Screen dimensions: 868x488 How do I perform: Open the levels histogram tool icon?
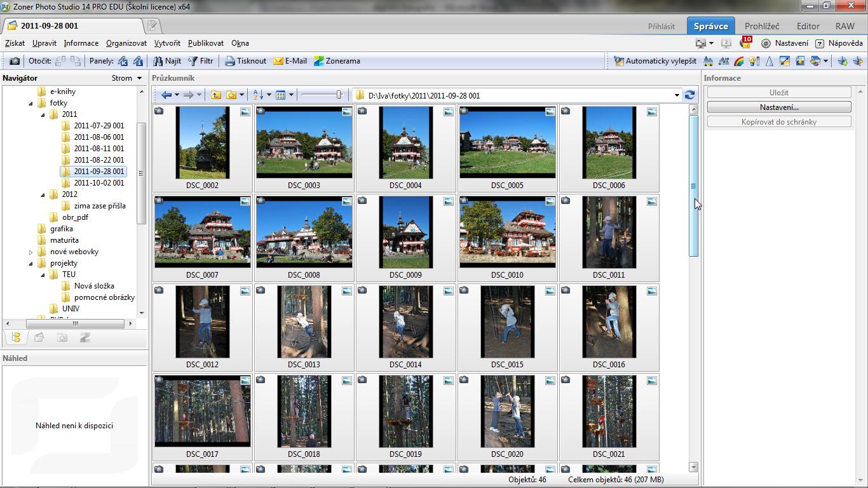(x=708, y=61)
